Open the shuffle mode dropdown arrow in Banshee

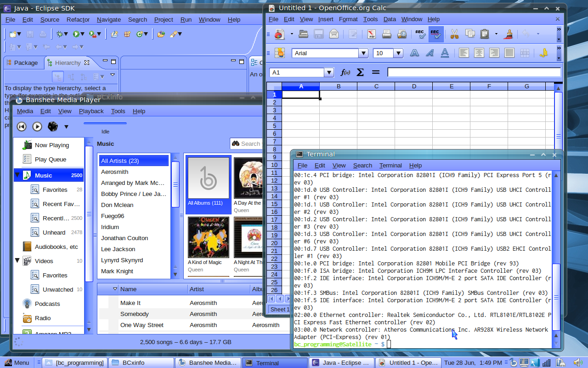coord(66,127)
